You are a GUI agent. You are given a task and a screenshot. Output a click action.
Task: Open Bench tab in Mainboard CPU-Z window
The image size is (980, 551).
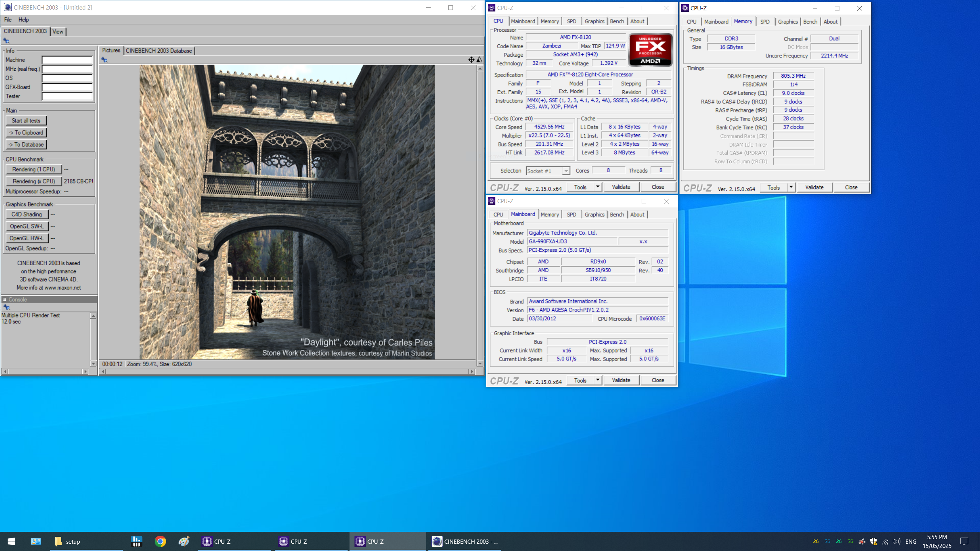click(x=617, y=215)
